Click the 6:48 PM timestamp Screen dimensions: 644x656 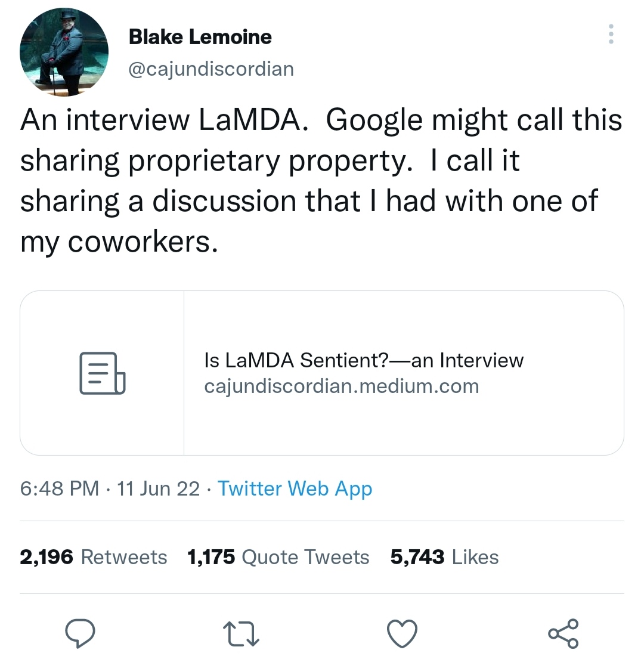pyautogui.click(x=59, y=488)
